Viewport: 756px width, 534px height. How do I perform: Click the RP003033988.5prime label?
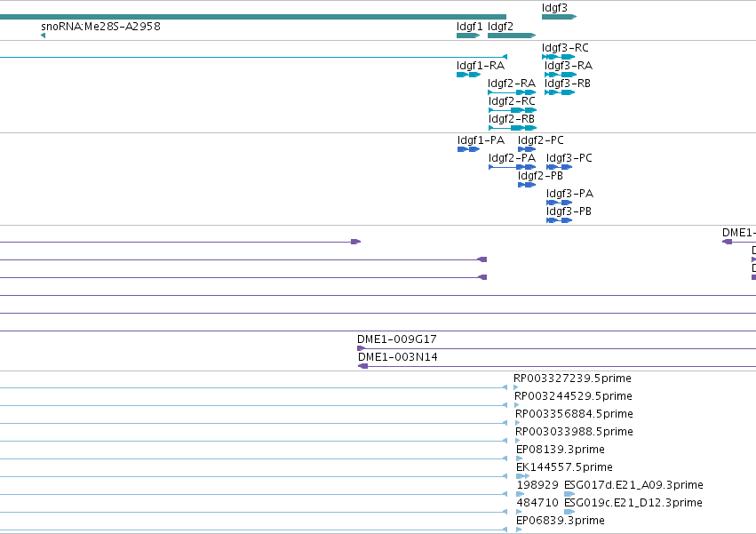[x=574, y=432]
